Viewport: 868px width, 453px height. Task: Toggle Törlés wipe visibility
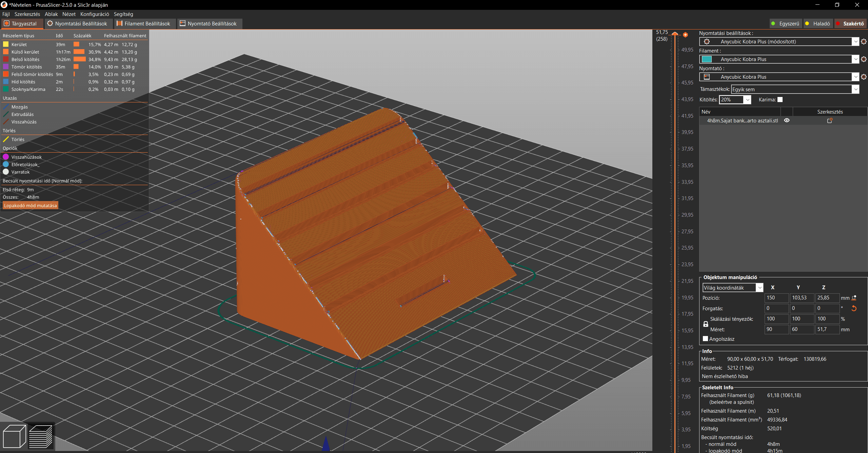click(6, 139)
